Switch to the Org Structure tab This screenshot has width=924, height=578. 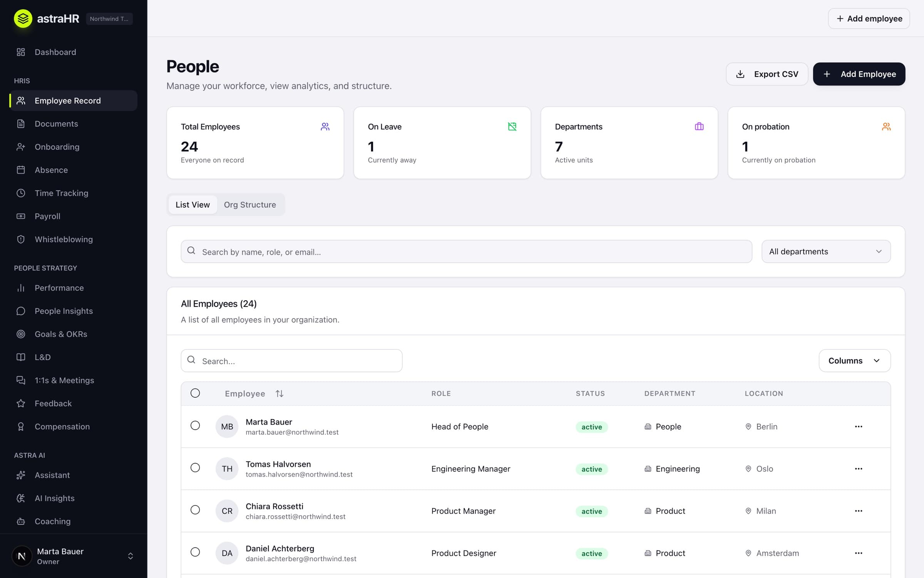click(250, 205)
